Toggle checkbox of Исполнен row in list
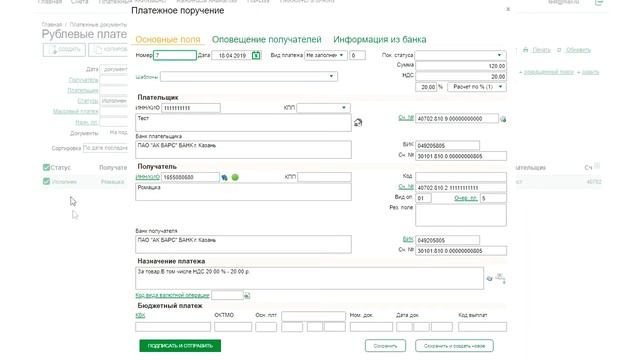Viewport: 640px width, 360px height. tap(46, 181)
